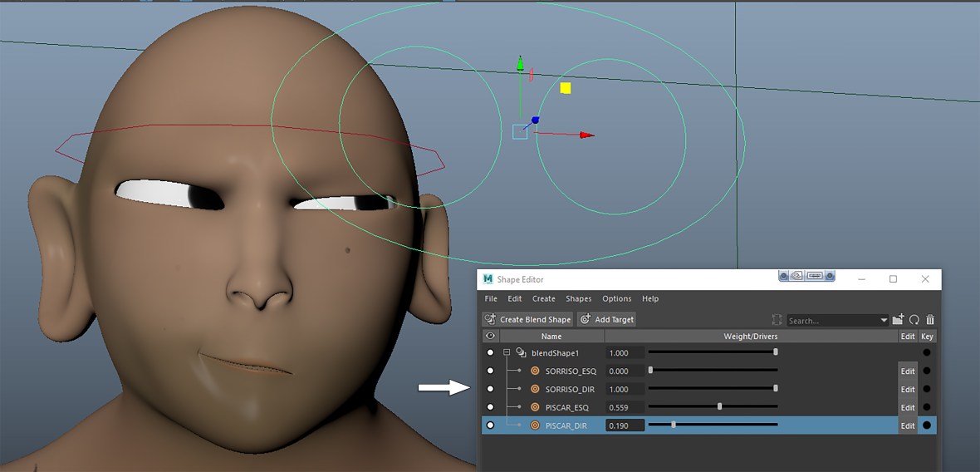Toggle visibility of the SORRISO_DIR target
Screen dimensions: 980x472
490,390
